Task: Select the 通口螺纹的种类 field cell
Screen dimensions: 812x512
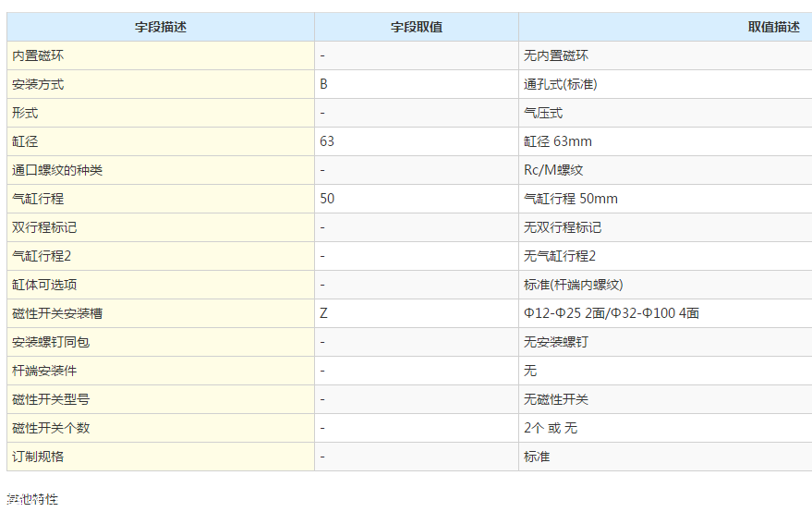Action: (57, 170)
